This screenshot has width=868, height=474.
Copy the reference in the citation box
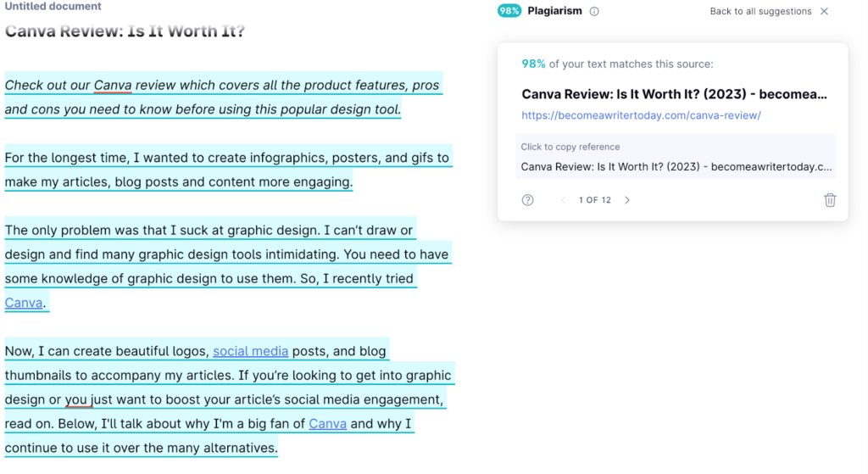point(676,167)
